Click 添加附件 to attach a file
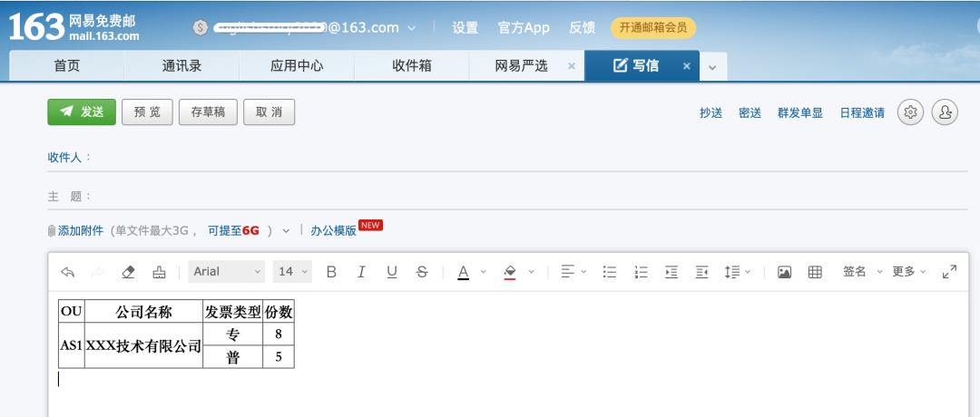980x417 pixels. (x=81, y=231)
